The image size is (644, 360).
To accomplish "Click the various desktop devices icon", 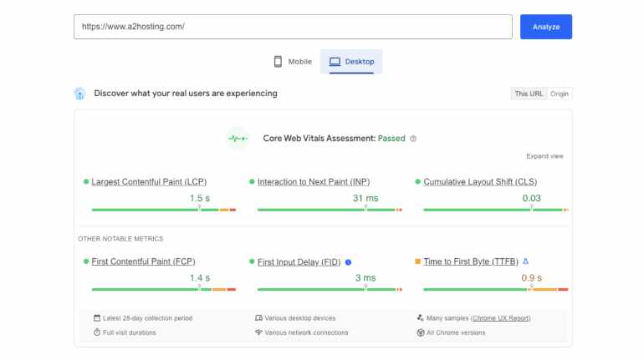I will (x=258, y=317).
